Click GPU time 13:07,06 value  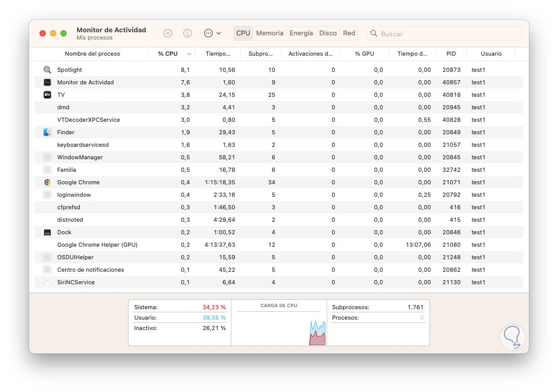(x=418, y=245)
